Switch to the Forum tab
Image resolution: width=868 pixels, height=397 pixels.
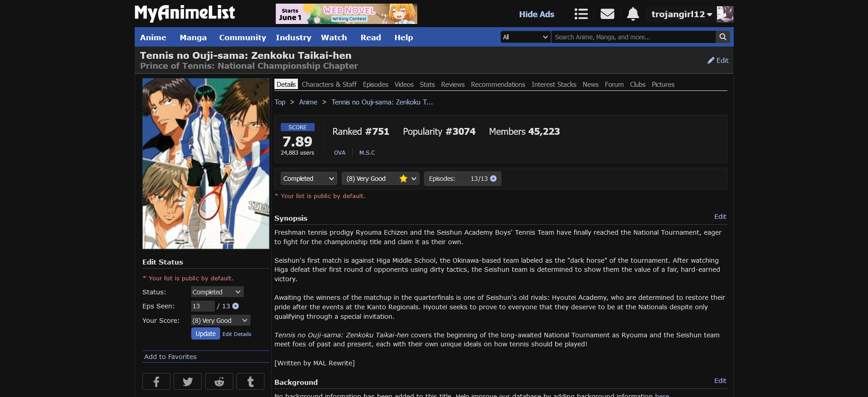click(614, 85)
